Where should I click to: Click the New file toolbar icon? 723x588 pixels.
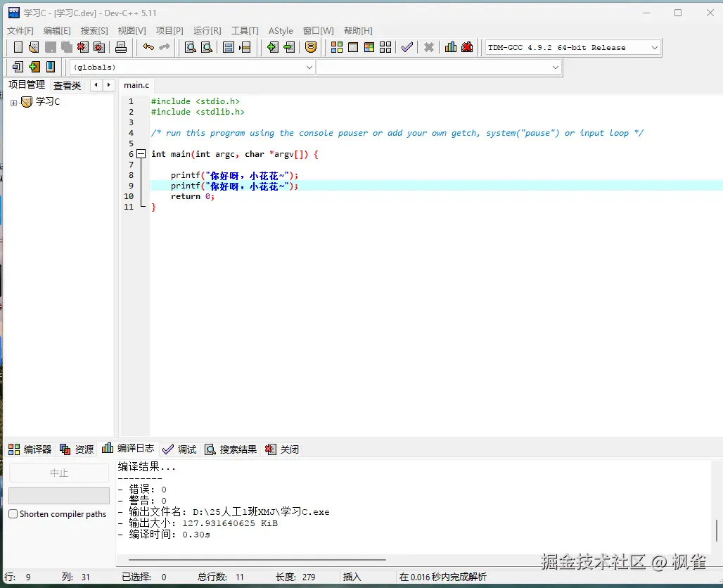[18, 47]
